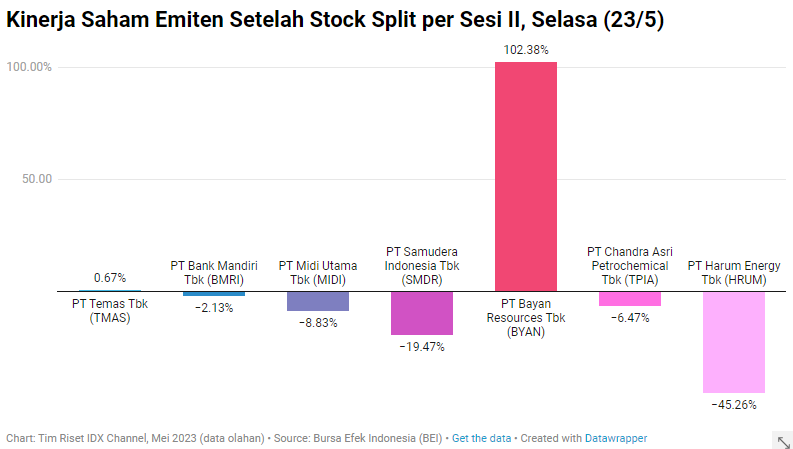
Task: Click the PT Bayan Resources Tbk (BYAN) label
Action: [525, 318]
